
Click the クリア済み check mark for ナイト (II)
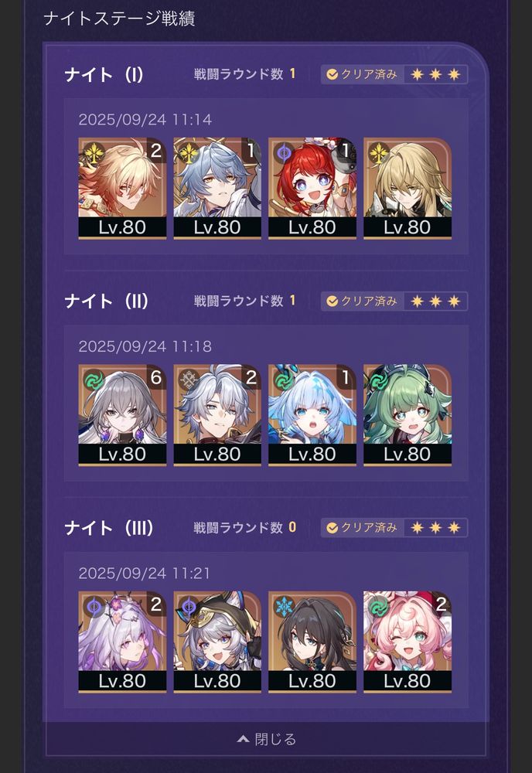coord(332,301)
